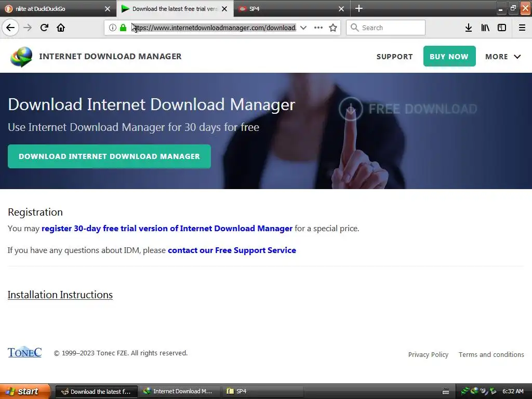Toggle the sidebar view icon

tap(502, 28)
